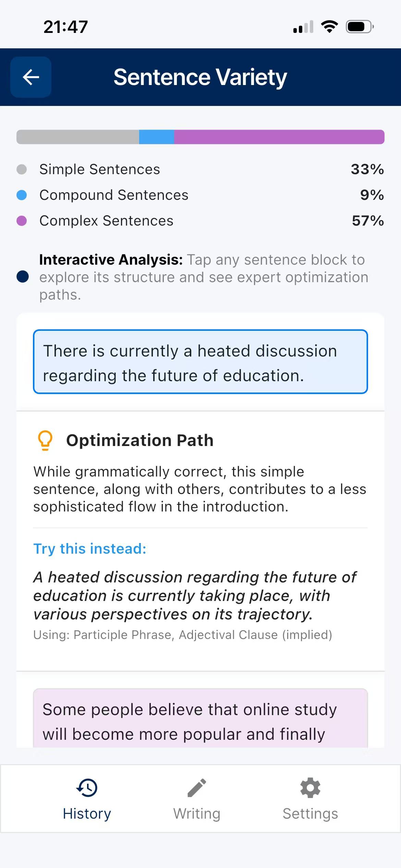
Task: Tap the back arrow button
Action: (31, 77)
